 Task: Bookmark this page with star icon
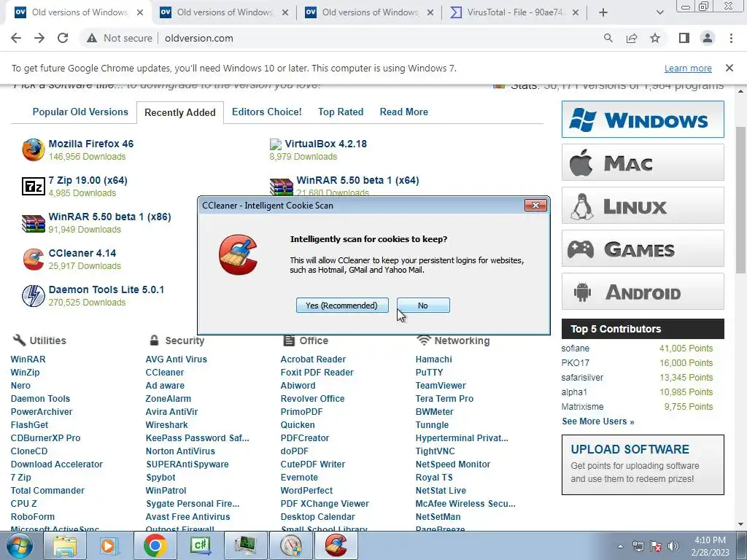(655, 38)
